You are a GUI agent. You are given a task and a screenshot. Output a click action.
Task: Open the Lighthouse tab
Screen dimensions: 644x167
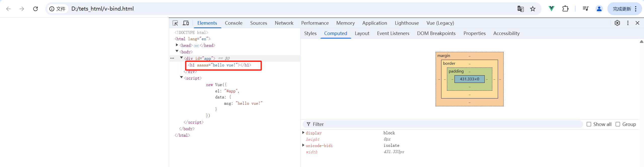point(407,23)
